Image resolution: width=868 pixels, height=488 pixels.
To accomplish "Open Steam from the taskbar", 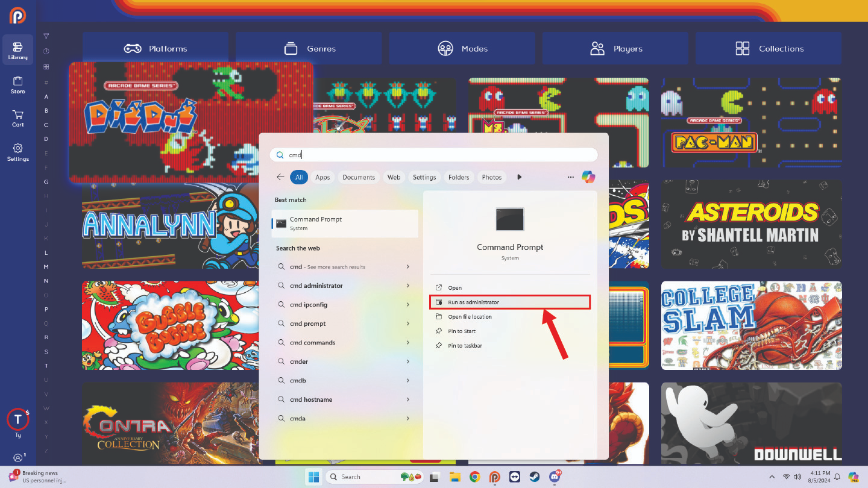I will point(535,477).
